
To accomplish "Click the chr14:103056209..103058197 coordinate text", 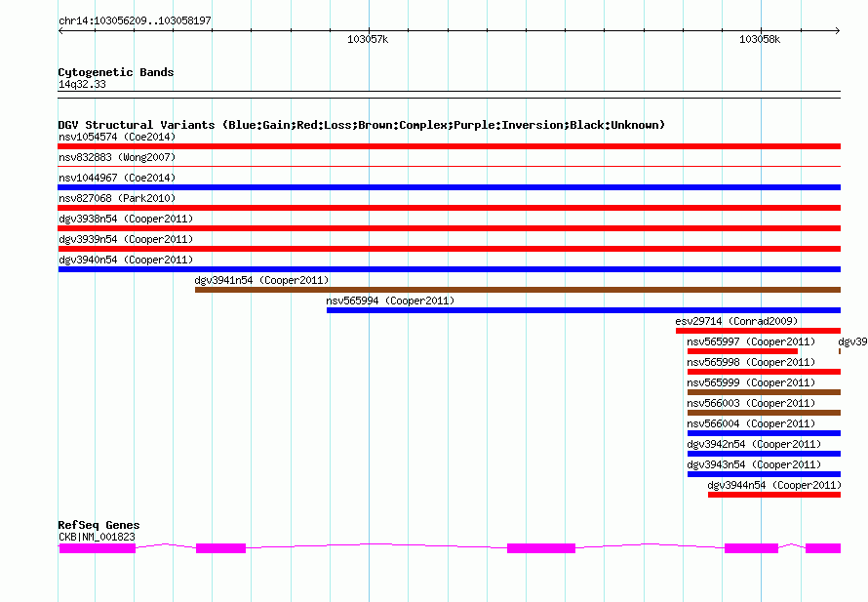I will [135, 20].
